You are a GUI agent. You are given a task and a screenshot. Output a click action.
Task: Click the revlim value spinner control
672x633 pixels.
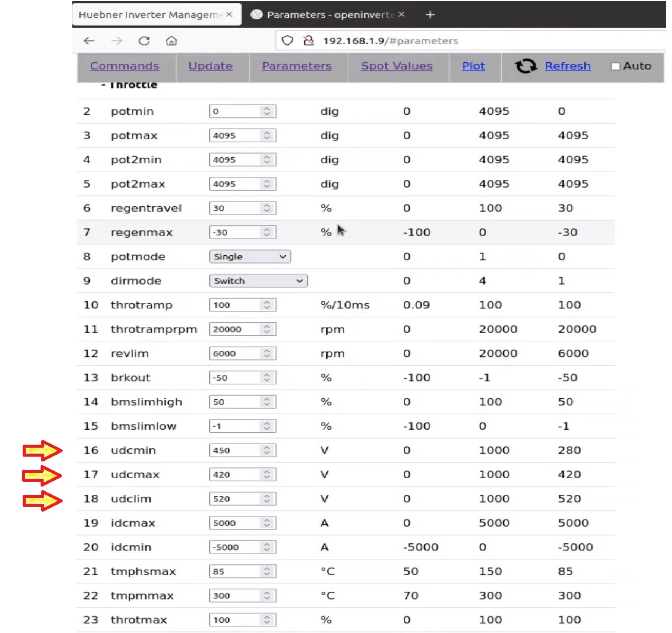click(x=267, y=353)
